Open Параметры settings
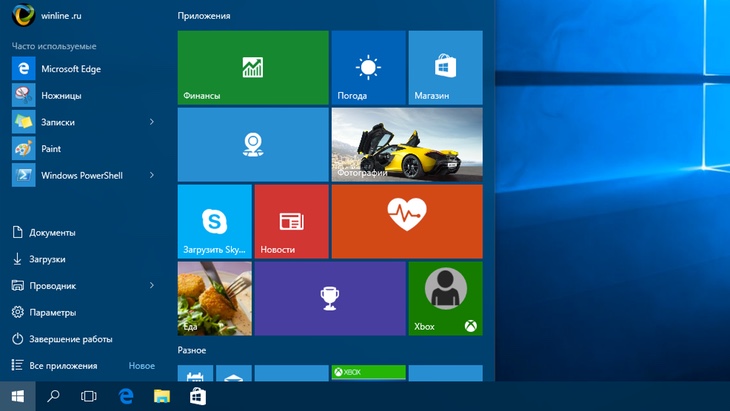This screenshot has width=730, height=411. 52,312
